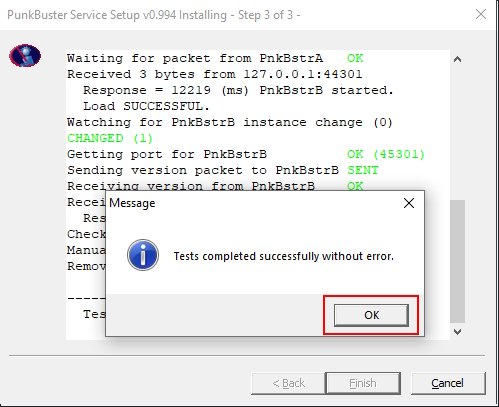
Task: Click the Cancel button
Action: point(448,383)
